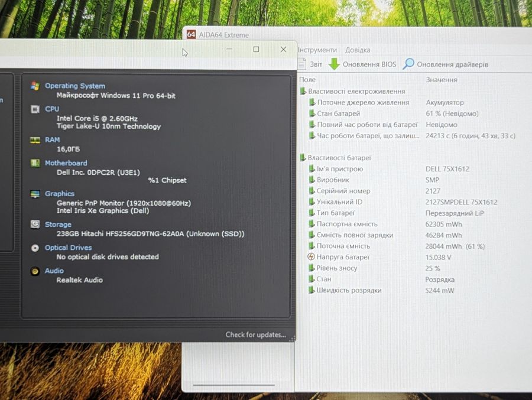532x400 pixels.
Task: Select the 'Dell Inc. 0DPC2R (U3E1)' text
Action: pyautogui.click(x=98, y=173)
